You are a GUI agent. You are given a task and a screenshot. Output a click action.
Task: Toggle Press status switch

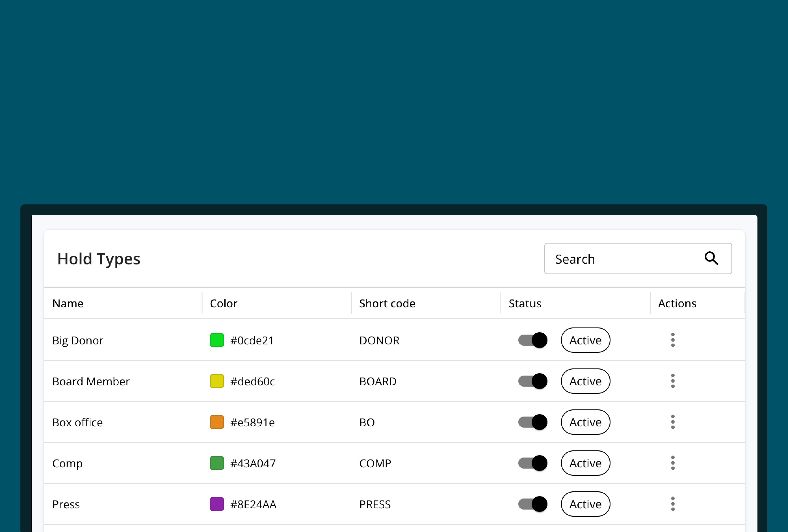point(533,504)
